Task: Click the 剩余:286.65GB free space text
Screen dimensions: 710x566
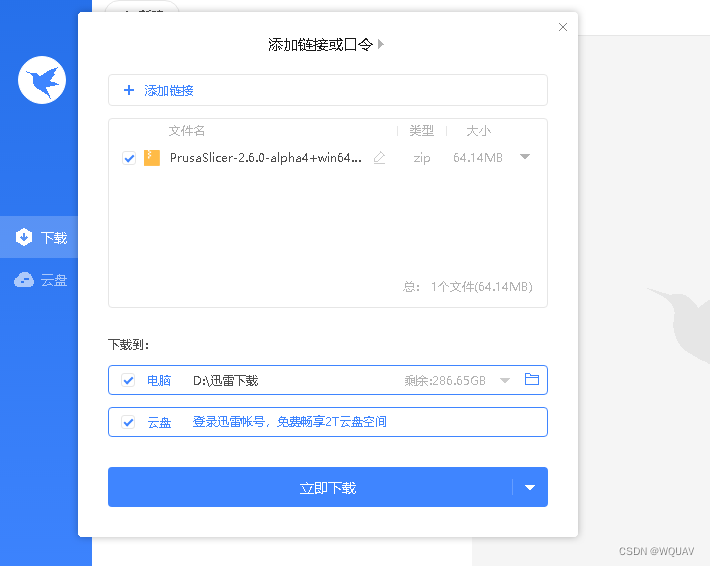Action: point(445,380)
